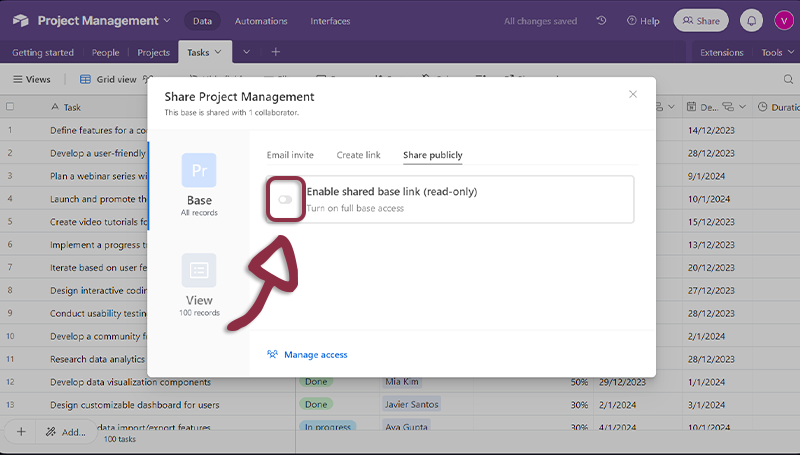Close the Share Project Management dialog
Viewport: 800px width, 456px height.
coord(632,94)
